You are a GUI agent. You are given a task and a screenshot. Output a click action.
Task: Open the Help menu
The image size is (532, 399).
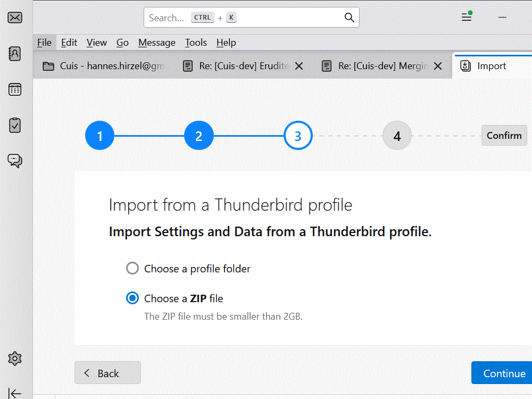[226, 43]
